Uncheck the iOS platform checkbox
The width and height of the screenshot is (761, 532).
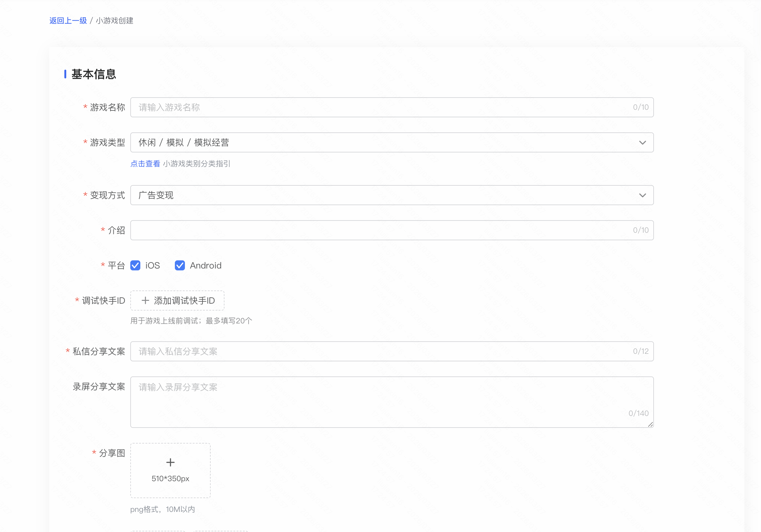pos(135,265)
